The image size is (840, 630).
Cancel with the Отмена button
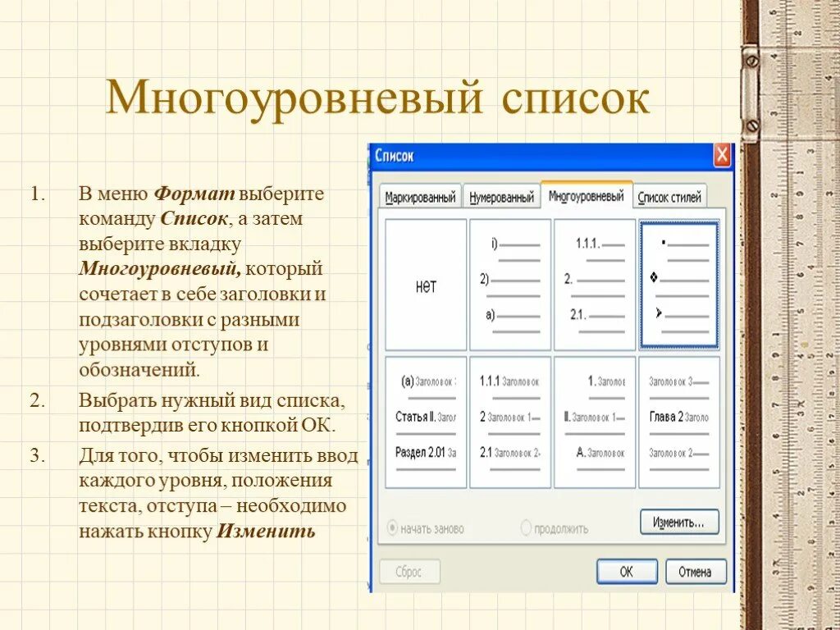coord(696,572)
